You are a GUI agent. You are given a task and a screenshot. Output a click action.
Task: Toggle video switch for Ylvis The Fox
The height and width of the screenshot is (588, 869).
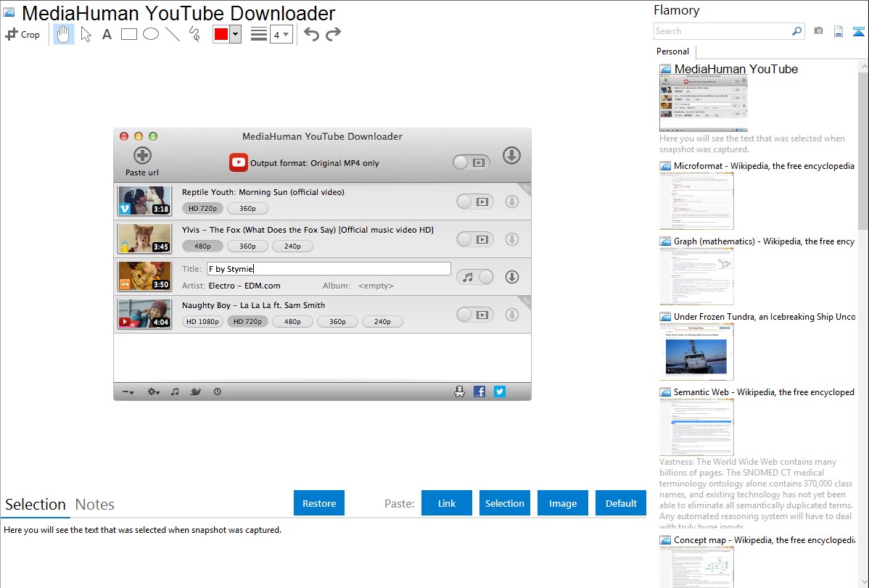[474, 239]
